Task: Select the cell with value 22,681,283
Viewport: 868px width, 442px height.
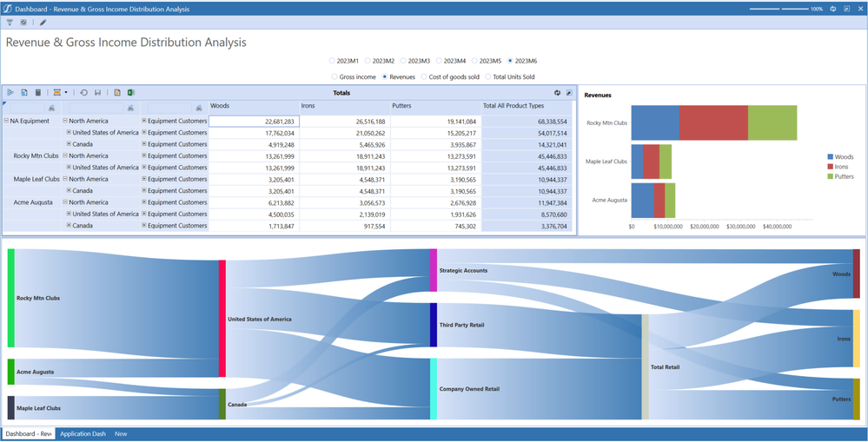Action: pyautogui.click(x=254, y=122)
